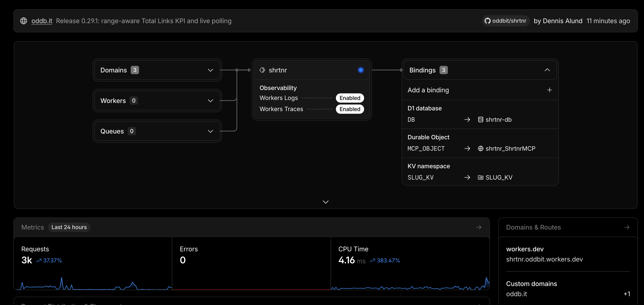Click the Bindings count badge 3
The image size is (644, 305).
pos(443,70)
